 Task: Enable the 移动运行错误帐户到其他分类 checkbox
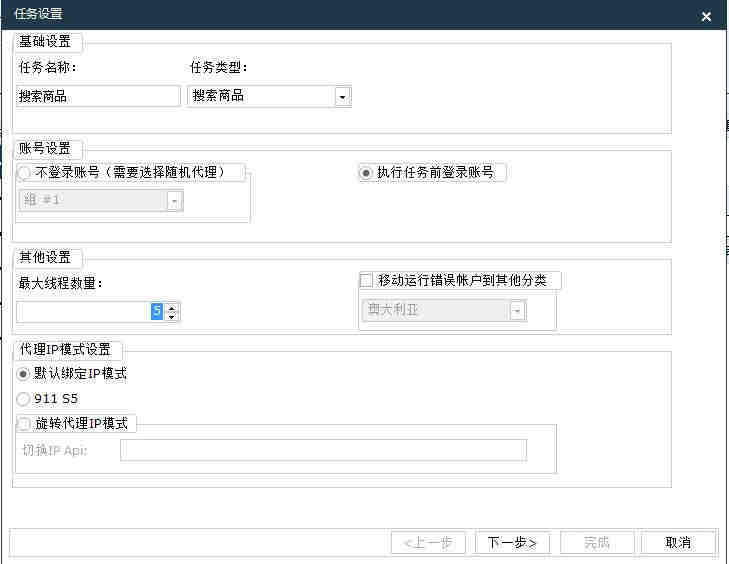click(366, 280)
